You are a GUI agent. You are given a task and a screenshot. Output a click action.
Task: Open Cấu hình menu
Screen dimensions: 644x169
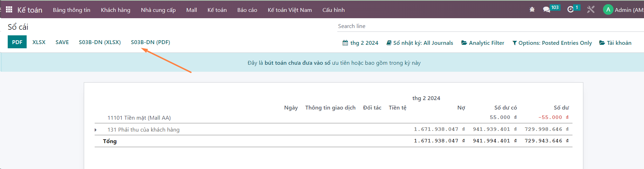click(x=333, y=10)
